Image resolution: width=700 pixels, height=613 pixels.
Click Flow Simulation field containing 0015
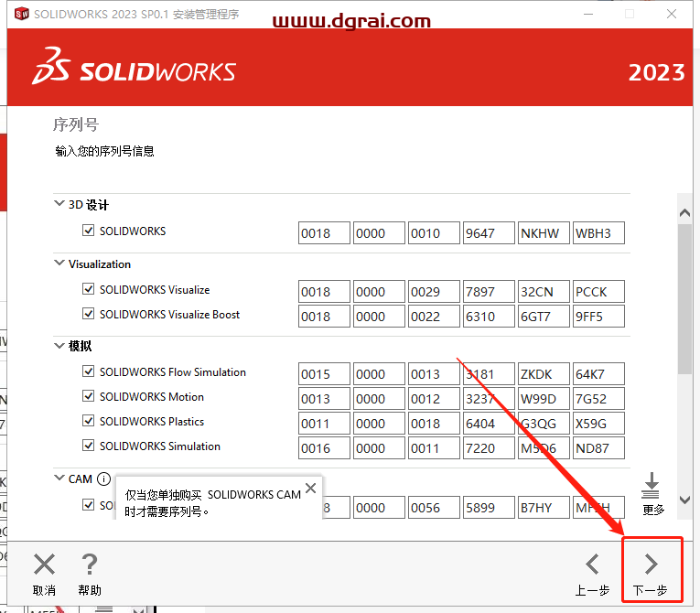point(324,373)
